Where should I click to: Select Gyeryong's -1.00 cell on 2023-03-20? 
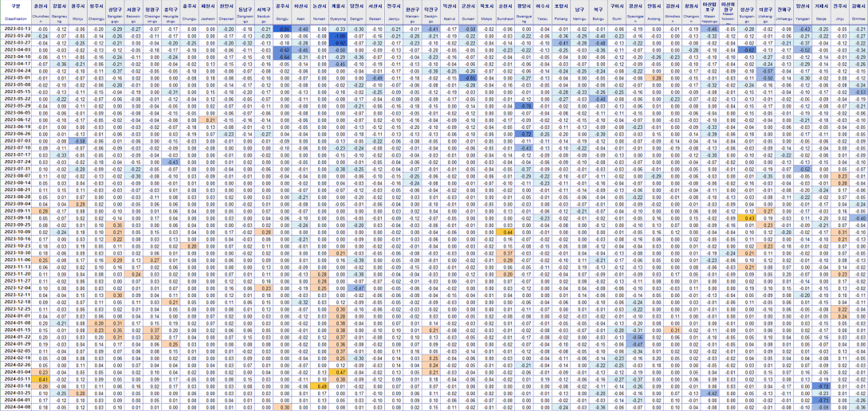339,35
